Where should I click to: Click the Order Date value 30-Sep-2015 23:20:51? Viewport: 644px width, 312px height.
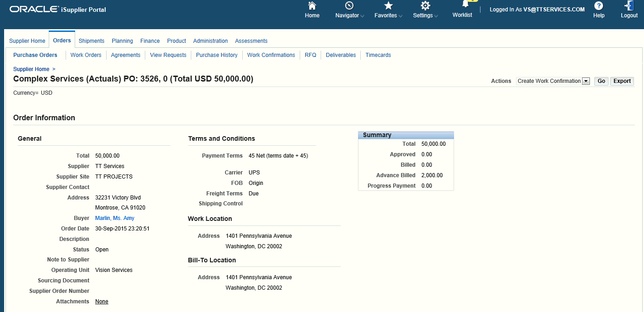point(123,229)
